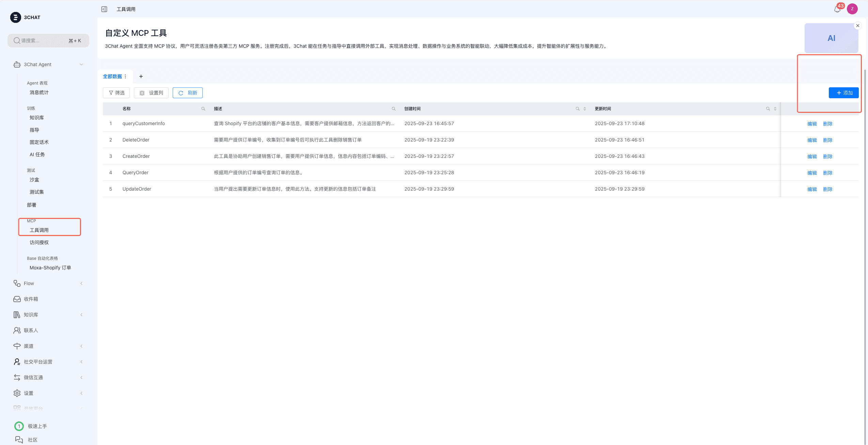The height and width of the screenshot is (445, 868).
Task: Collapse the sidebar with panel toggle icon
Action: point(104,9)
